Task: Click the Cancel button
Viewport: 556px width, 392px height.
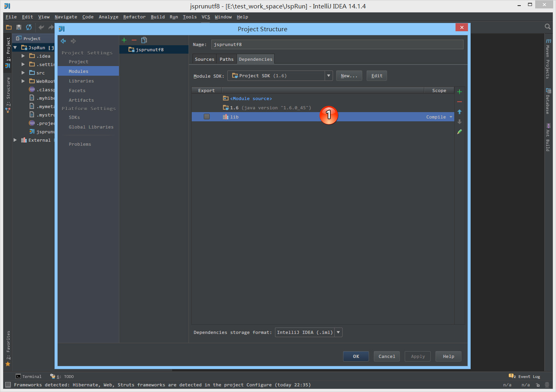Action: (x=387, y=356)
